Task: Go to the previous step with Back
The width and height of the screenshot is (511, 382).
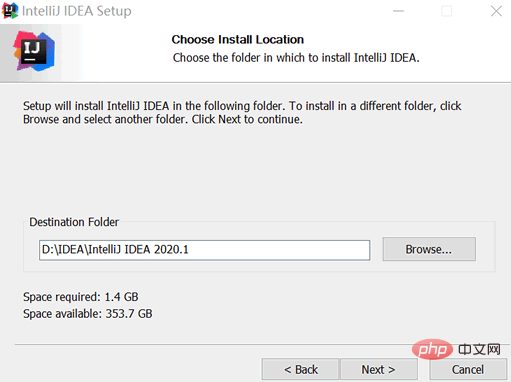Action: pyautogui.click(x=300, y=369)
